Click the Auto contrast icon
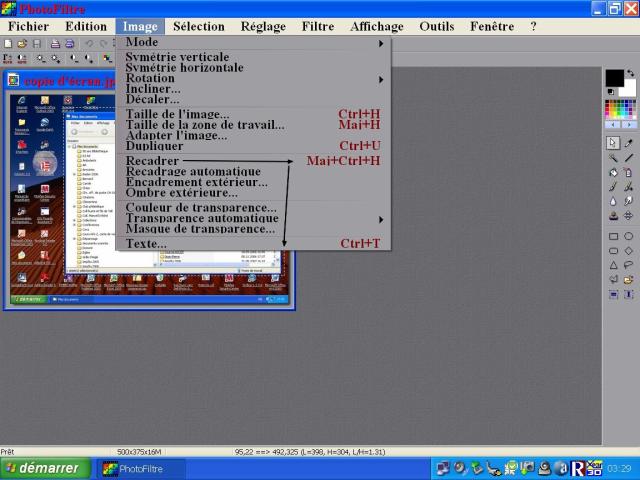This screenshot has width=640, height=480. [22, 59]
